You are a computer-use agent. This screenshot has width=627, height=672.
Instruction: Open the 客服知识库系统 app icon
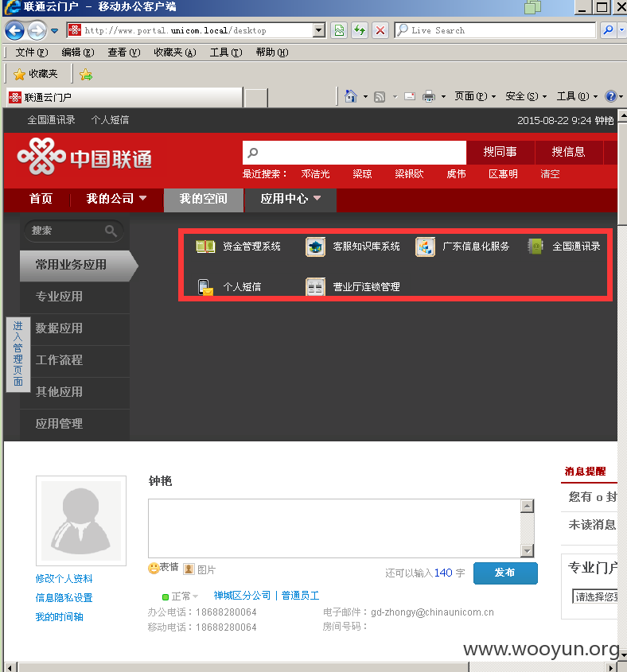pos(315,247)
